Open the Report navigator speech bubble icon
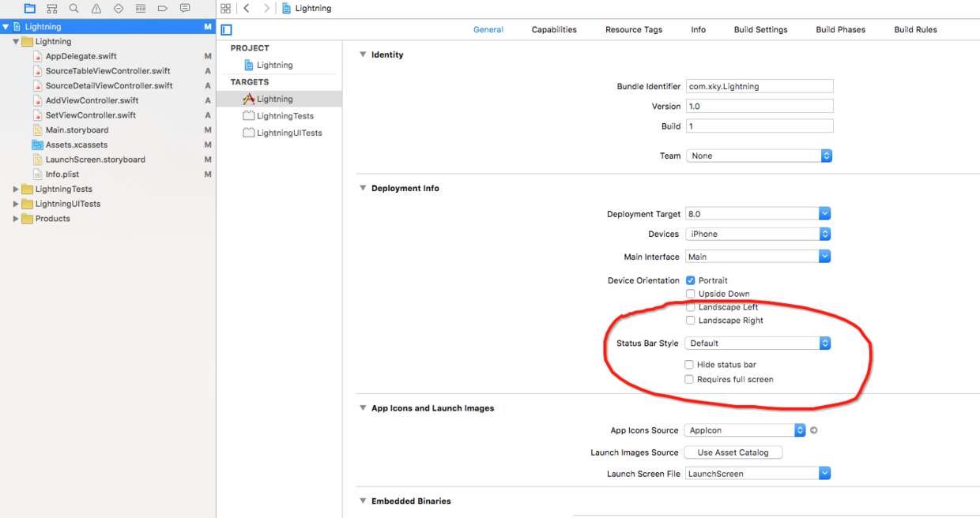The image size is (980, 518). (x=185, y=9)
